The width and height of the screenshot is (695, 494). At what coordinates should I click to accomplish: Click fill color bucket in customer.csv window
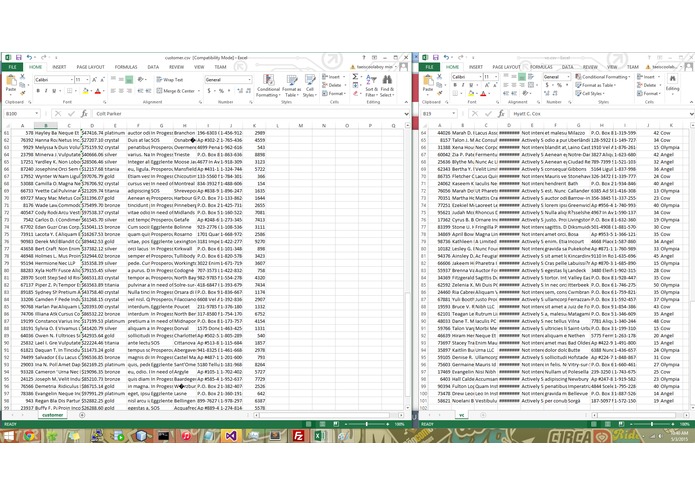(x=86, y=91)
